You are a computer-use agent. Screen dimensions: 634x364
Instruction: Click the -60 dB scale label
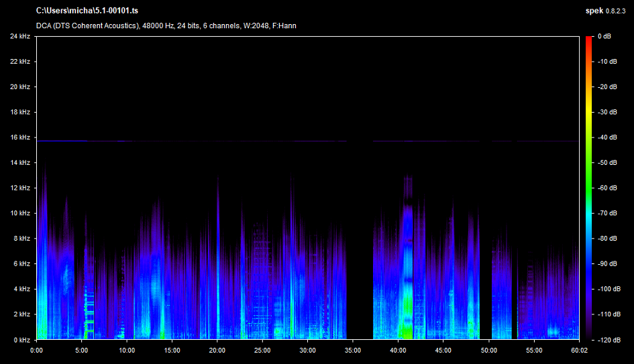(606, 188)
